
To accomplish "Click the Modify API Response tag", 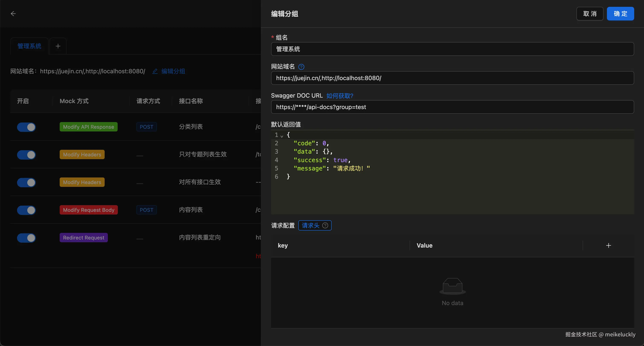I will point(88,127).
